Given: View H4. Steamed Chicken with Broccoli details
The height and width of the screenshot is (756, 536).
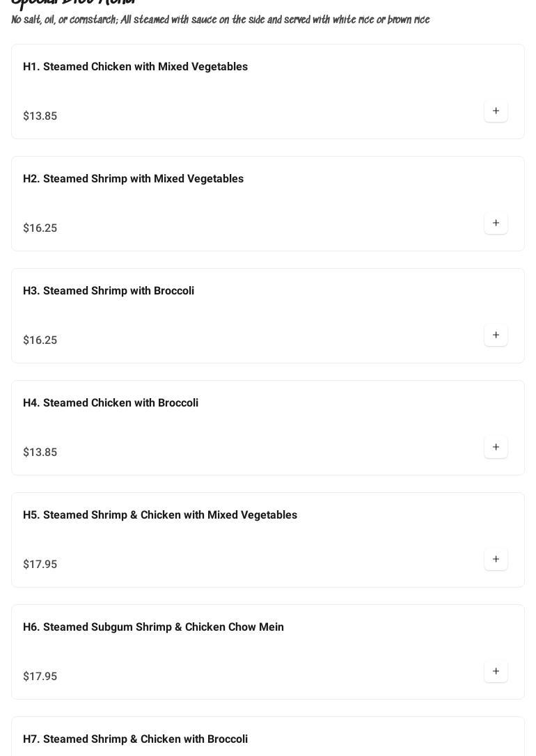Looking at the screenshot, I should pyautogui.click(x=111, y=403).
